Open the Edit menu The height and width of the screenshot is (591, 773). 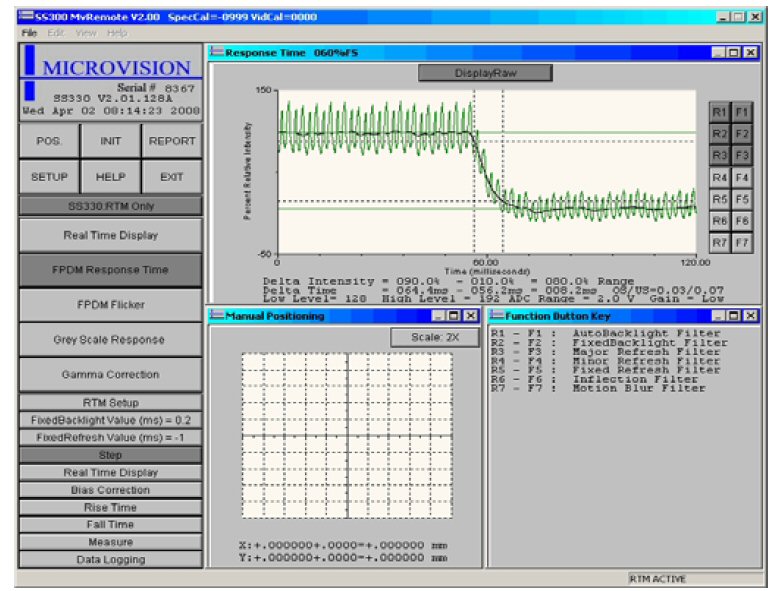56,33
